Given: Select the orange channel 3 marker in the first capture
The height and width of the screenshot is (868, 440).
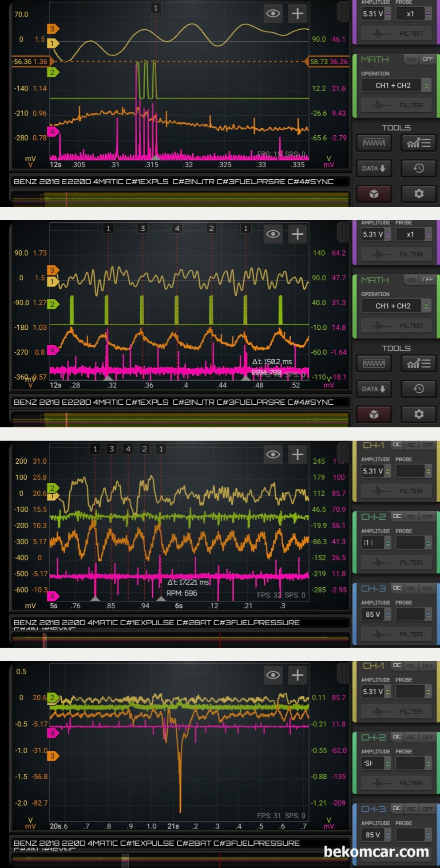Looking at the screenshot, I should pos(52,29).
